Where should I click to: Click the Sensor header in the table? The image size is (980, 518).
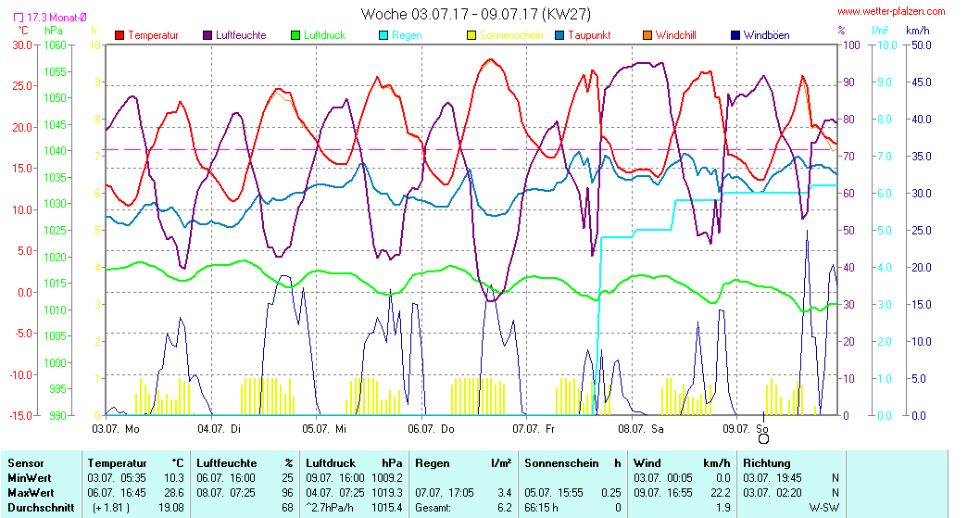pyautogui.click(x=26, y=463)
